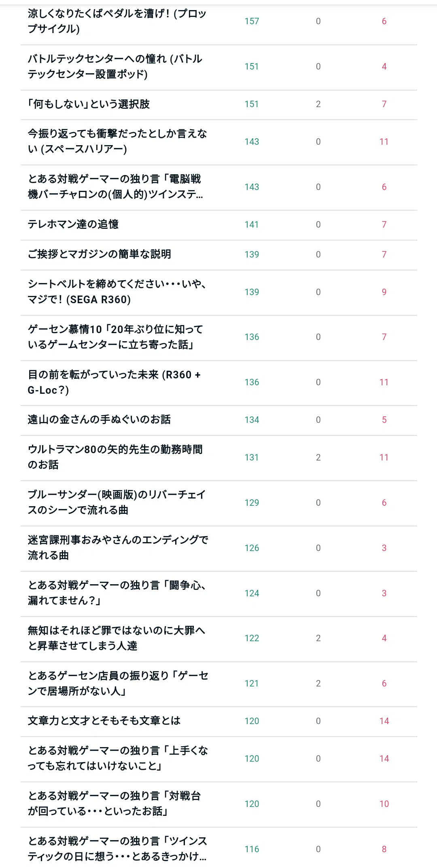Open ご挨拶とマガジンの簡単な説明
437x868 pixels.
(100, 254)
